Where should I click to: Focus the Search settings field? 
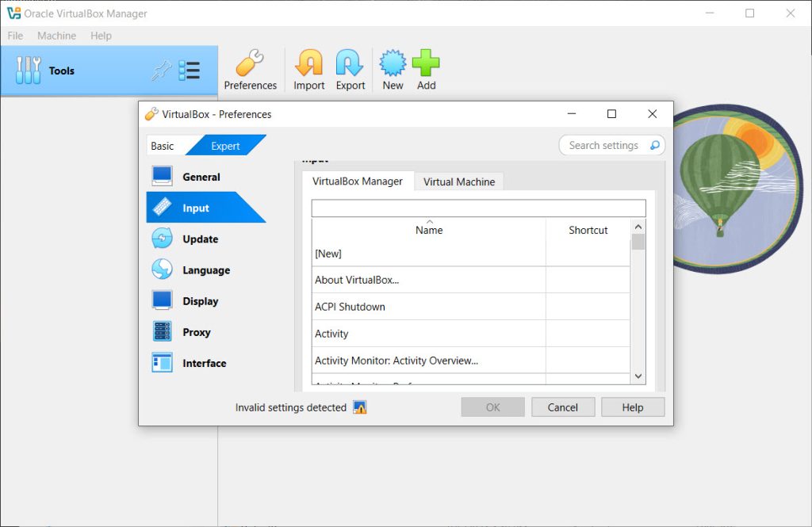tap(611, 146)
